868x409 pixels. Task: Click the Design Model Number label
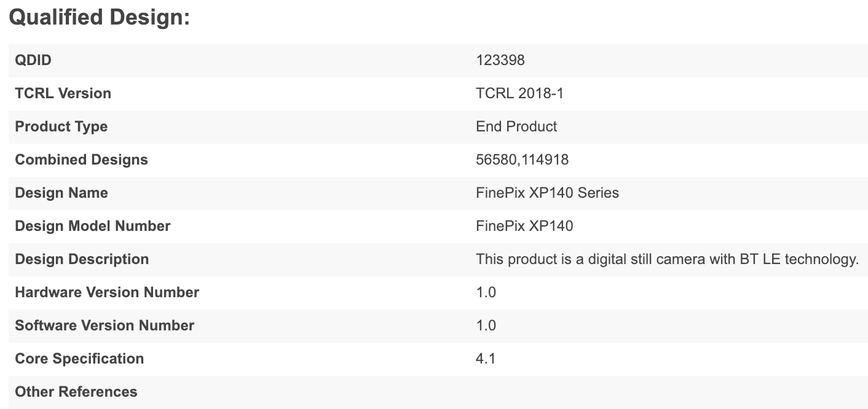[92, 226]
